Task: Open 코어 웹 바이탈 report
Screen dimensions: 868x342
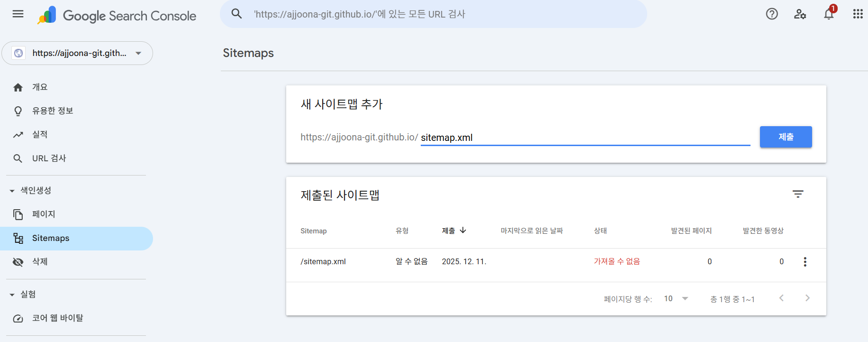Action: tap(57, 318)
